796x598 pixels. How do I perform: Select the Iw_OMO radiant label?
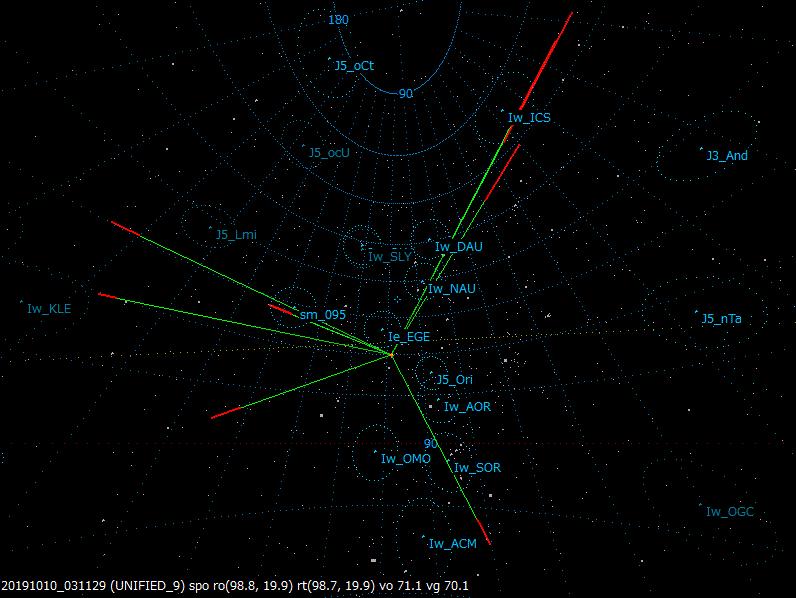[406, 459]
